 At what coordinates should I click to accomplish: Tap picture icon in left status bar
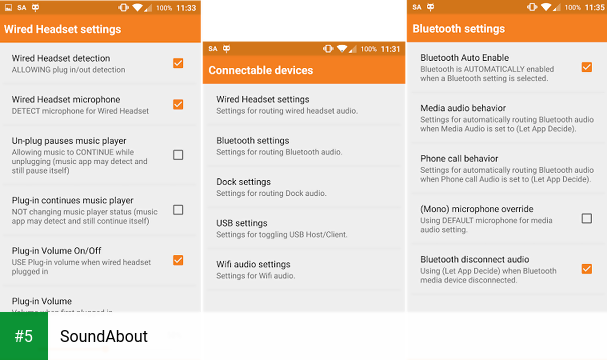[x=8, y=8]
